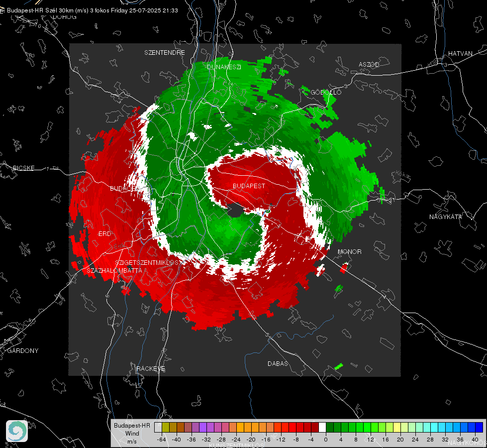Select the pale yellow swatch above 20
This screenshot has width=487, height=448.
(x=397, y=427)
